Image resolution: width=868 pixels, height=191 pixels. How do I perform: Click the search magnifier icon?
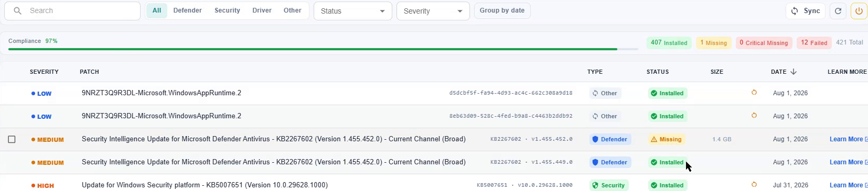coord(17,10)
